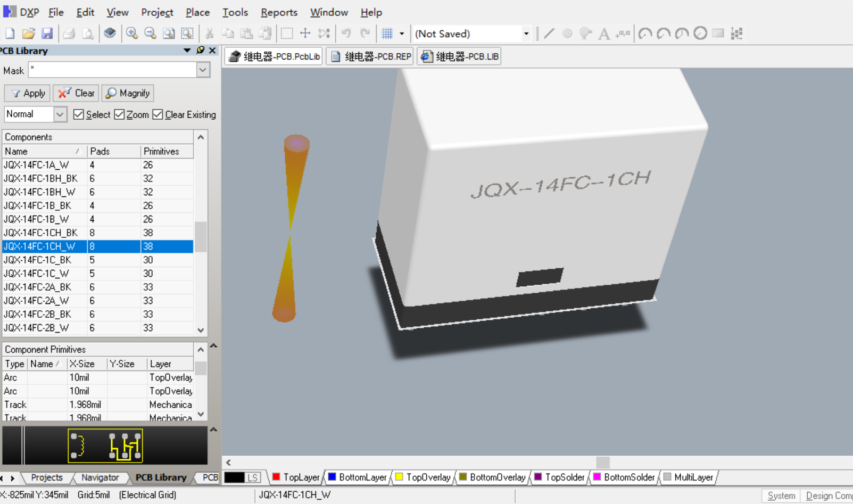
Task: Select the Place Coordinate tool
Action: (623, 34)
